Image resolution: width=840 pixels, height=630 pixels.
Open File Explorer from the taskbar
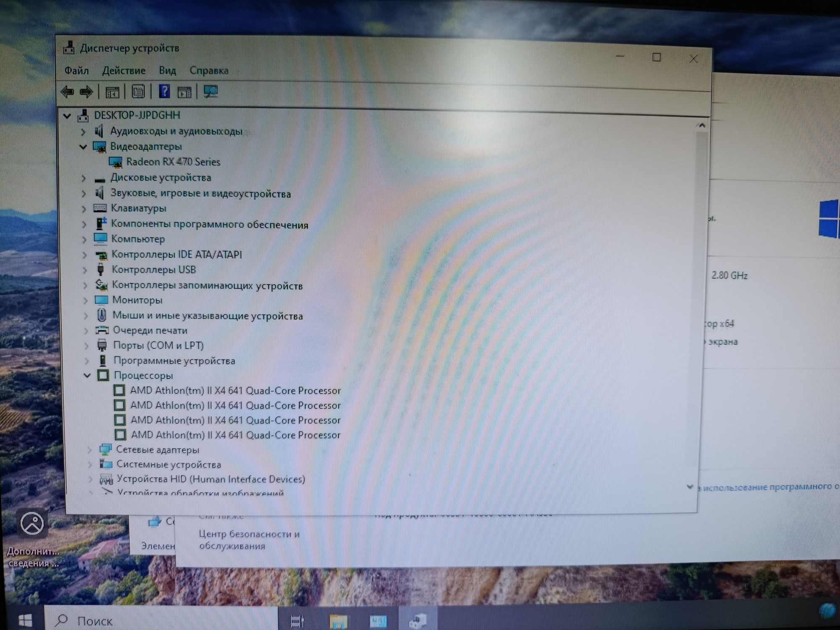click(x=338, y=621)
